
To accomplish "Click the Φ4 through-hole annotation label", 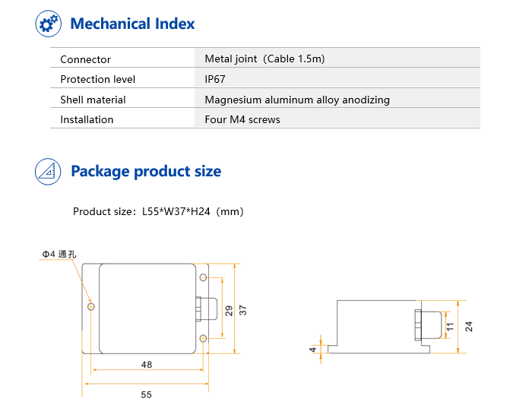I will tap(59, 254).
